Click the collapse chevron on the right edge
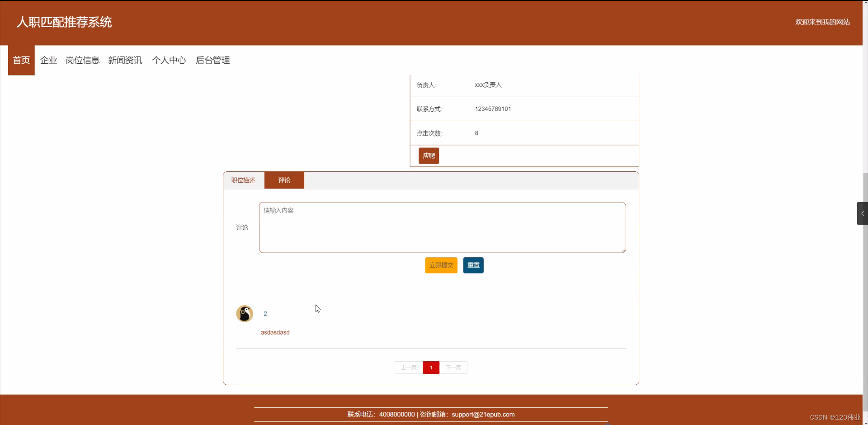 (x=862, y=213)
